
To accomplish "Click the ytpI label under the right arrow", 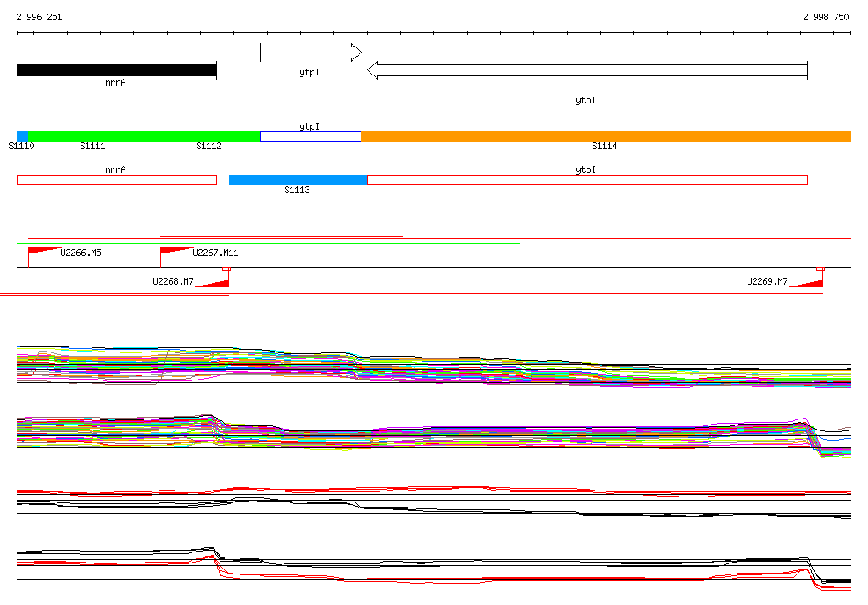I will click(309, 73).
